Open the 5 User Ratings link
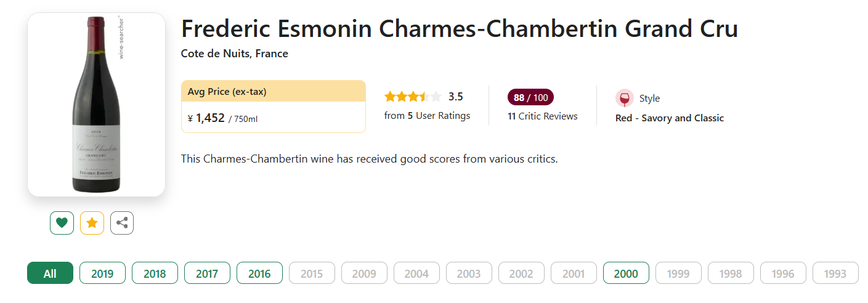868x303 pixels. pyautogui.click(x=427, y=115)
